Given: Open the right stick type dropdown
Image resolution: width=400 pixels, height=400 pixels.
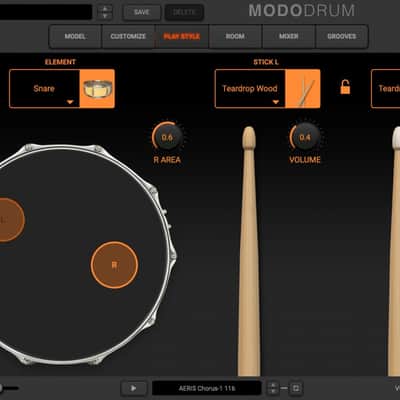Looking at the screenshot, I should (x=386, y=89).
